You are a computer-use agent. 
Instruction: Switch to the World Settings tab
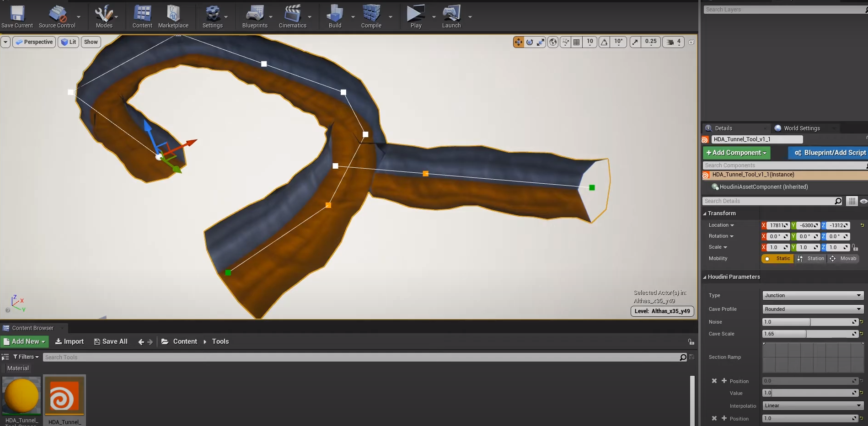pos(802,128)
